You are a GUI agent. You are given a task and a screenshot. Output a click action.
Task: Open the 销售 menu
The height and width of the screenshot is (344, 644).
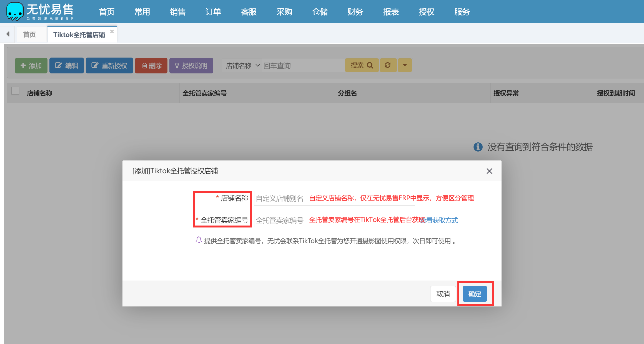178,12
